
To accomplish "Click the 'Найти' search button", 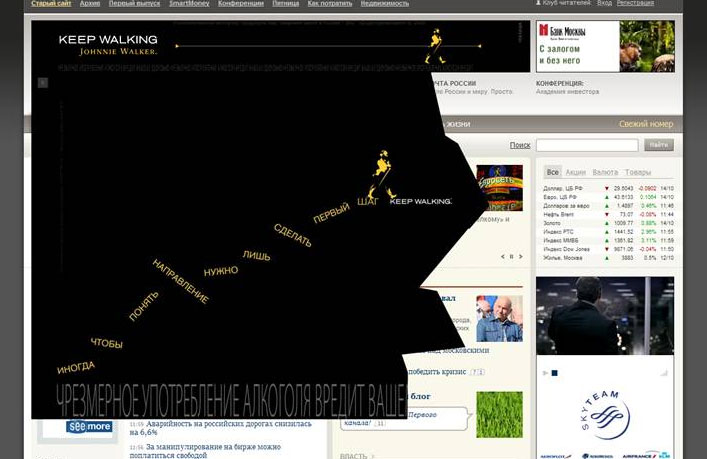I will point(659,145).
